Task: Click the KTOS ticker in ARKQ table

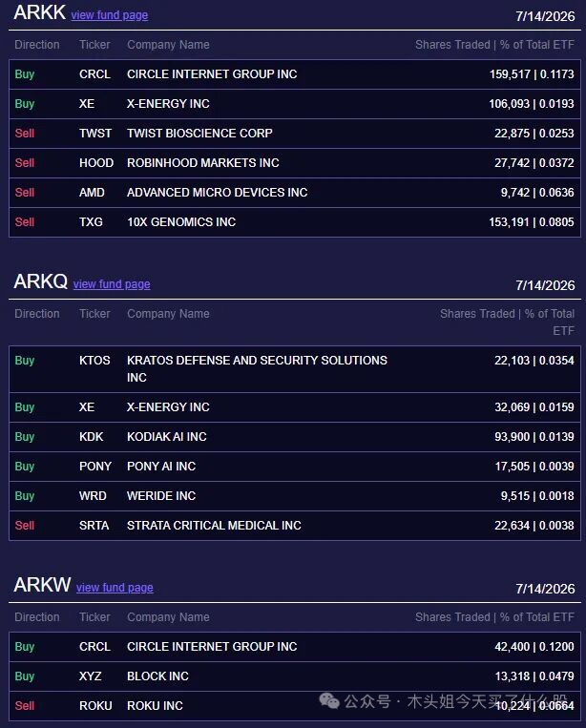Action: pyautogui.click(x=94, y=361)
